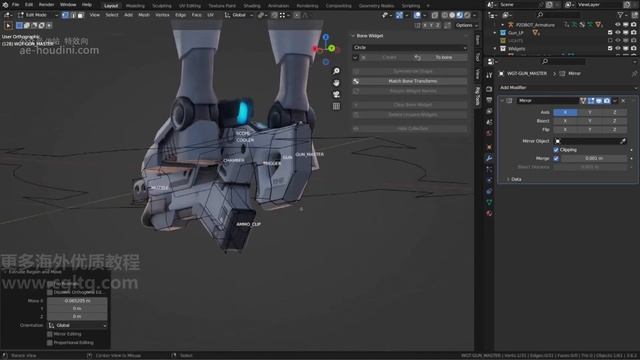Open the Mesh menu in viewport header
Screen dimensions: 640x360
pyautogui.click(x=144, y=15)
